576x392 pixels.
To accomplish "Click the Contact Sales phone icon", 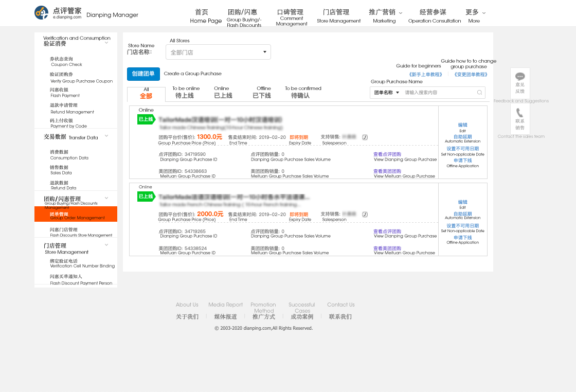I will coord(520,113).
